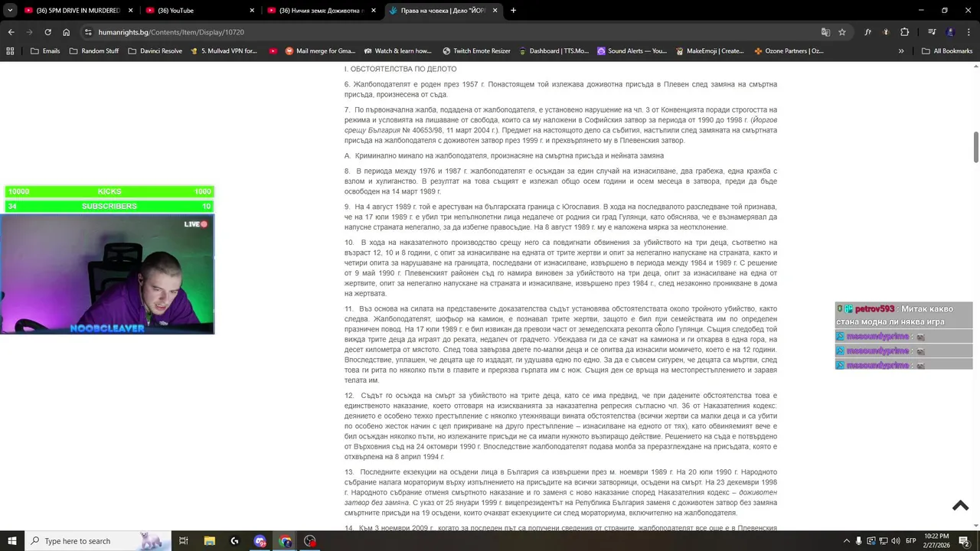Go back to the previous page

coord(11,32)
